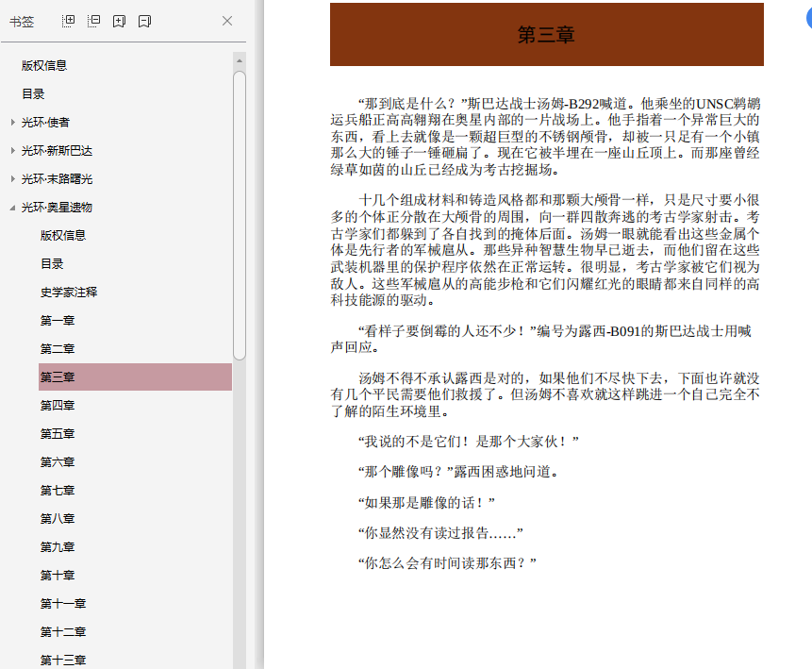
Task: Navigate to 第五章 bookmark
Action: 58,434
